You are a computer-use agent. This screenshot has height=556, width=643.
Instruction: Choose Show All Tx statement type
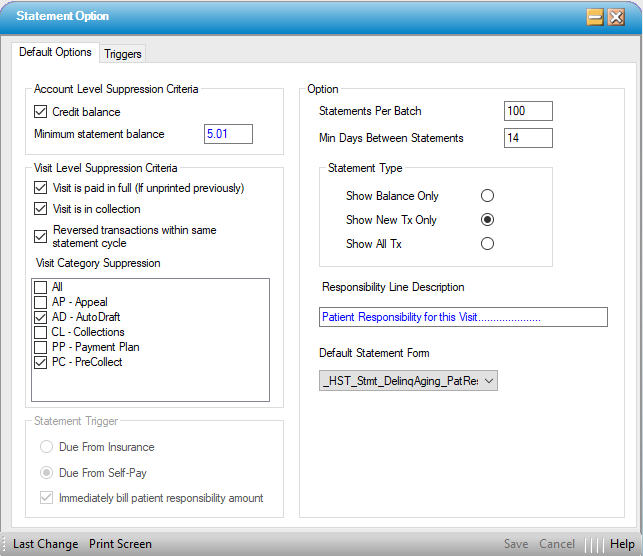(487, 243)
